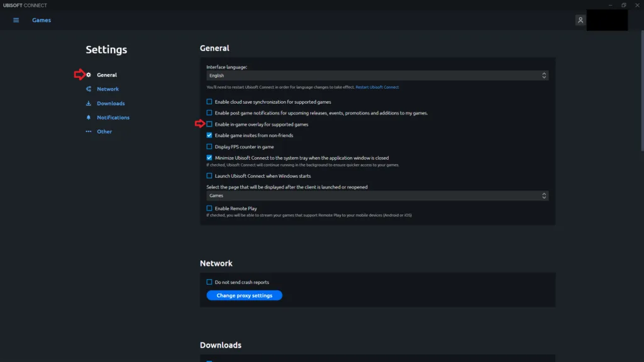Close the Ubisoft Connect window

coord(638,5)
